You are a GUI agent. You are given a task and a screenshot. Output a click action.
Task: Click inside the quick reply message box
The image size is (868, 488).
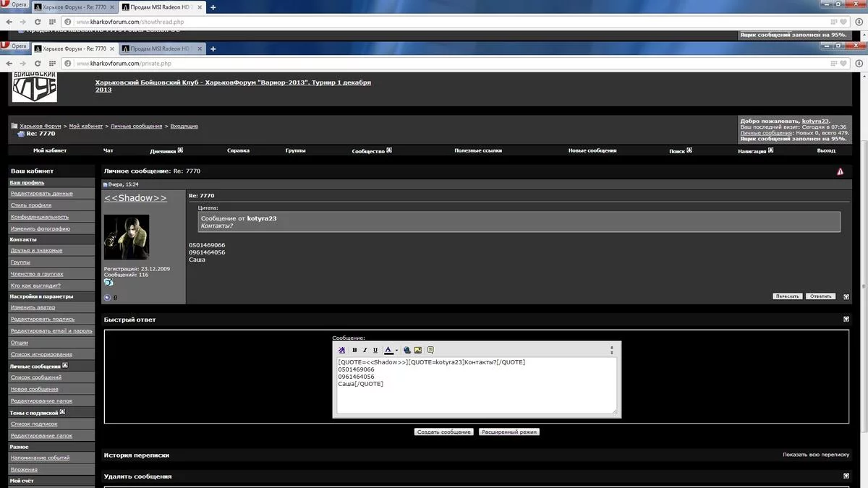point(477,386)
